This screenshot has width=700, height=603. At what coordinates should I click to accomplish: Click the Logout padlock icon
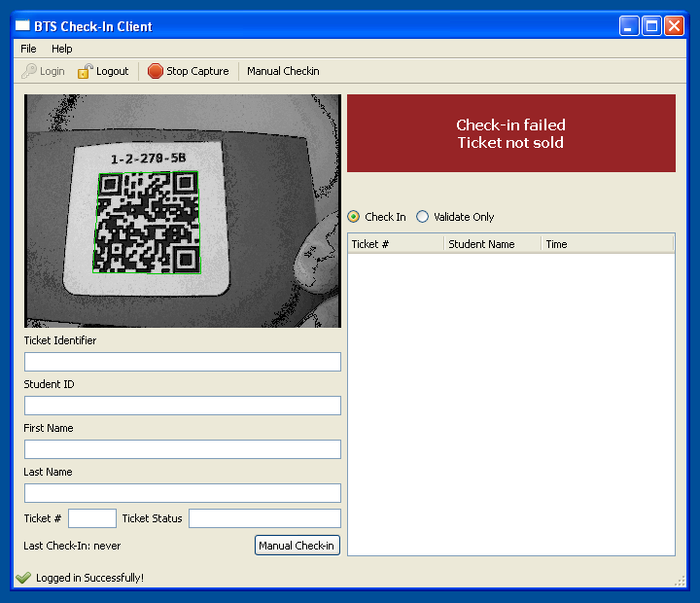click(85, 71)
